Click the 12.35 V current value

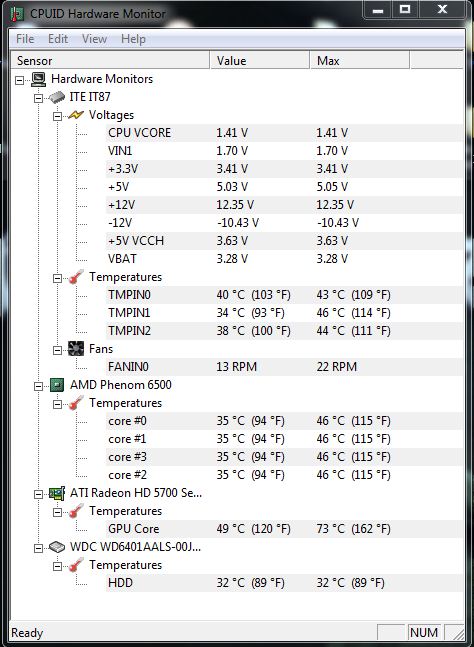pyautogui.click(x=235, y=205)
